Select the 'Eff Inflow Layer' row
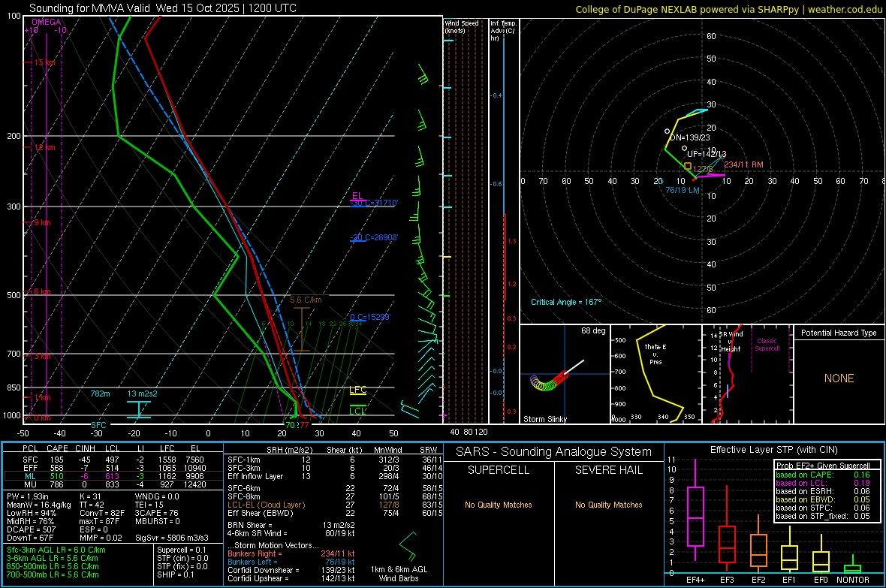886x588 pixels. tap(335, 476)
